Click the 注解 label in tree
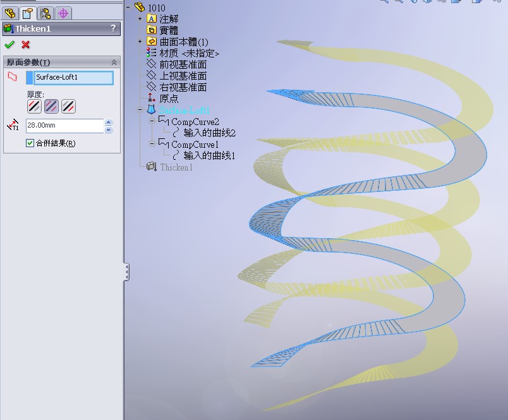Image resolution: width=508 pixels, height=420 pixels. (x=169, y=19)
